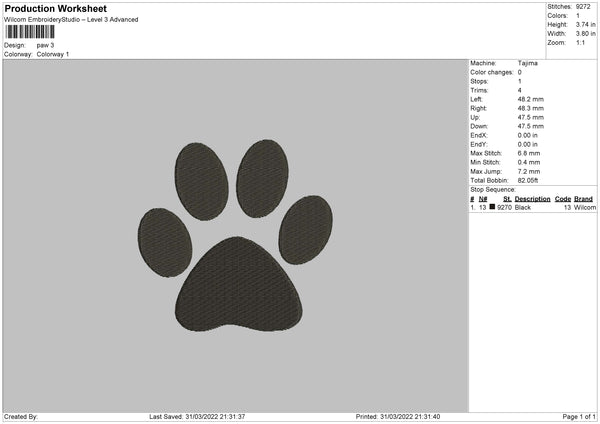Screen dimensions: 600x424
Task: Click the 'Description' column header
Action: tap(533, 198)
